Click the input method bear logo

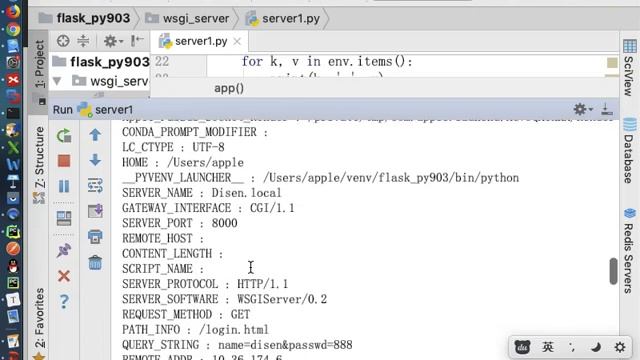point(522,347)
